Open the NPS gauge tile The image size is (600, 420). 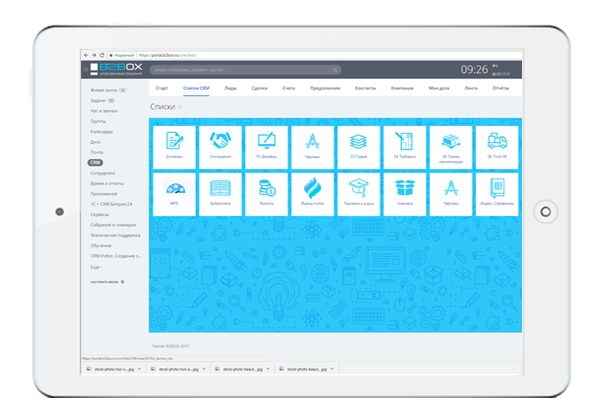click(x=174, y=193)
